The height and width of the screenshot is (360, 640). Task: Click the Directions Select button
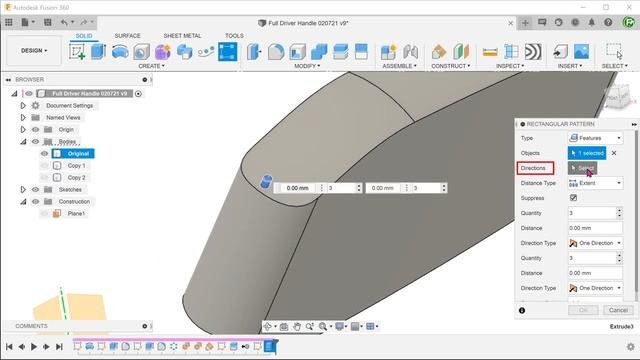(582, 168)
